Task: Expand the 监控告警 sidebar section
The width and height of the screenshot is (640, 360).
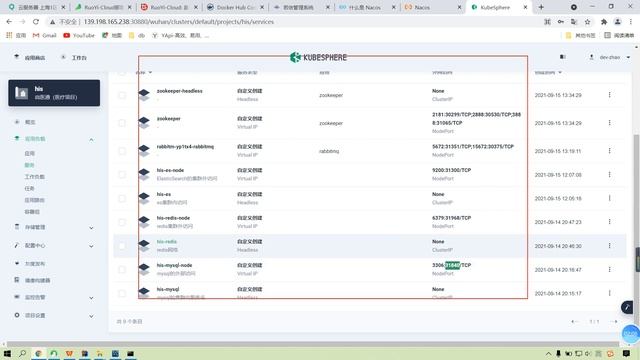Action: [x=91, y=298]
